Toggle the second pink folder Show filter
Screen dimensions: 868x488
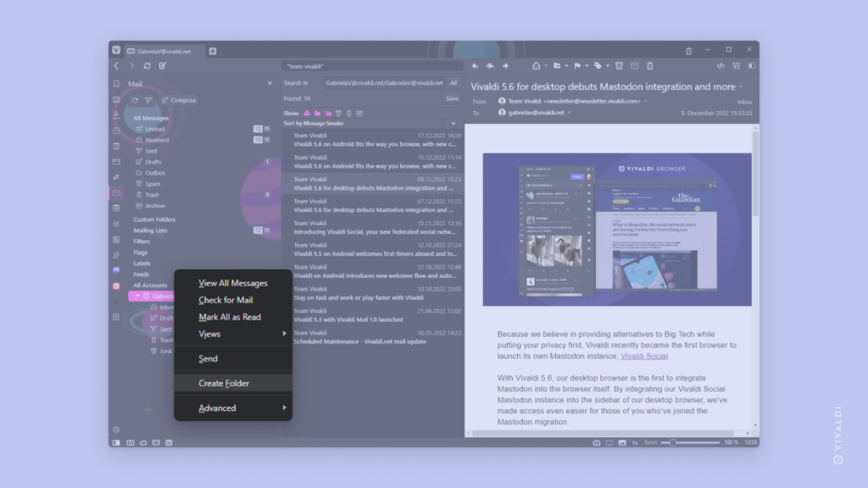[317, 114]
